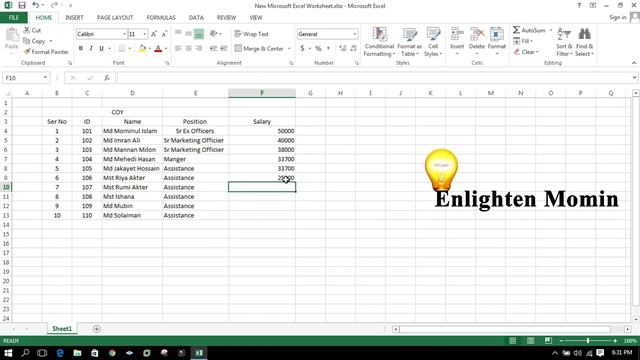Expand the Fill dropdown in Editing
This screenshot has width=640, height=360.
pos(531,41)
